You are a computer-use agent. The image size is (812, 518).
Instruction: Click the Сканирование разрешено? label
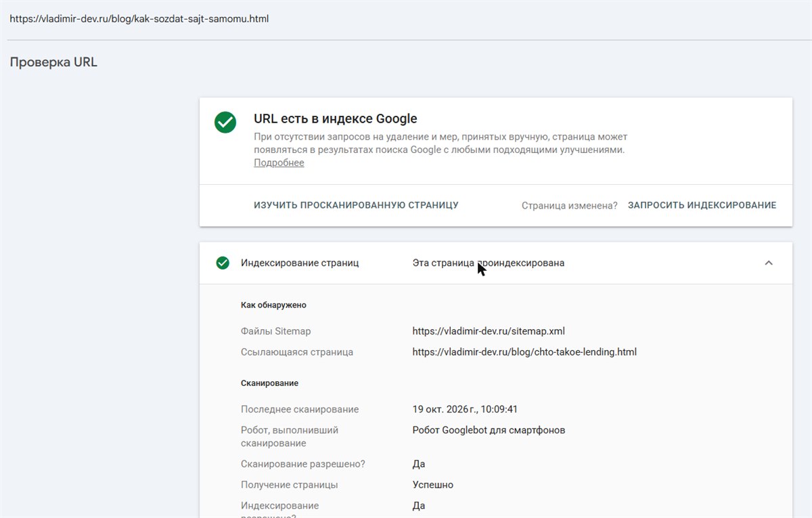tap(303, 464)
